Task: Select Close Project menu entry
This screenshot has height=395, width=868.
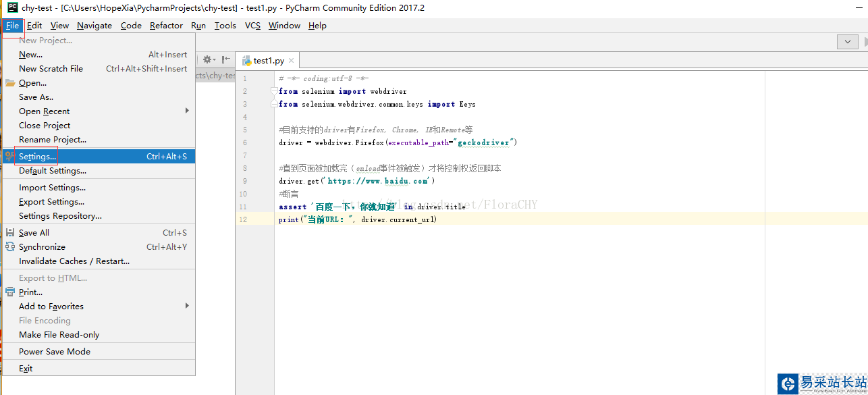Action: click(99, 126)
